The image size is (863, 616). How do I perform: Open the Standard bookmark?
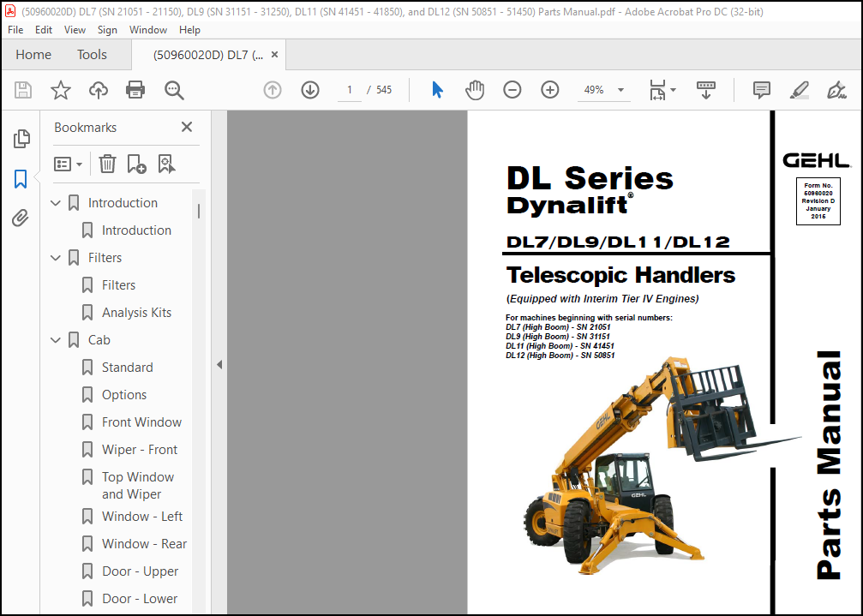click(128, 368)
